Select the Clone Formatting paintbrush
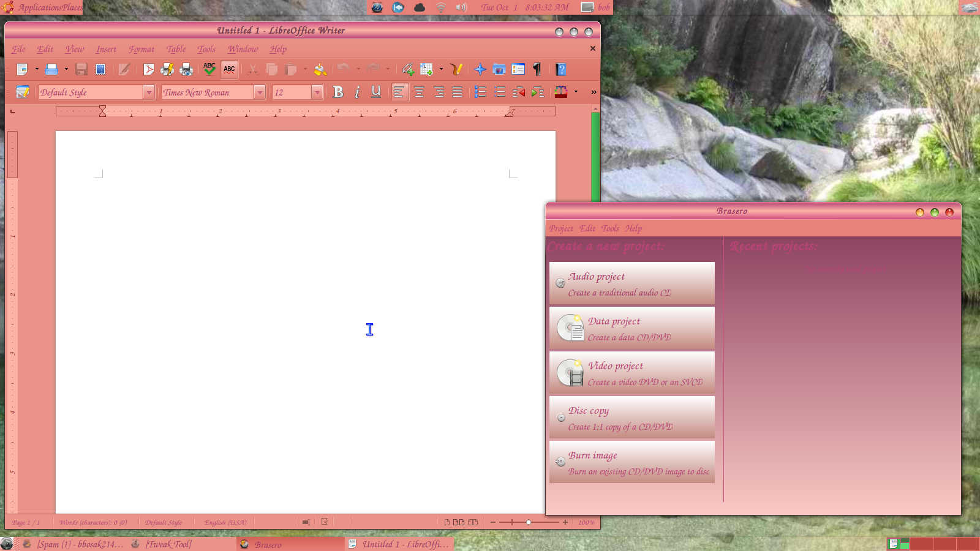The width and height of the screenshot is (980, 551). tap(320, 69)
